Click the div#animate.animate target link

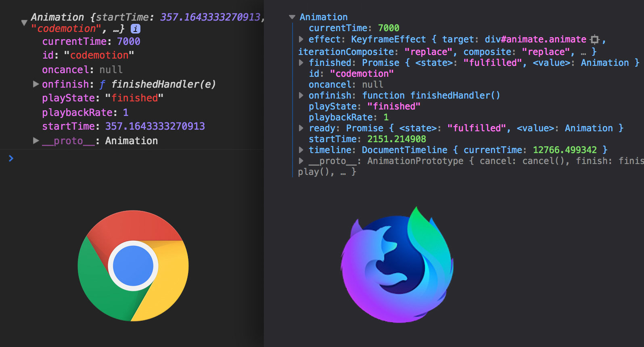(x=535, y=40)
